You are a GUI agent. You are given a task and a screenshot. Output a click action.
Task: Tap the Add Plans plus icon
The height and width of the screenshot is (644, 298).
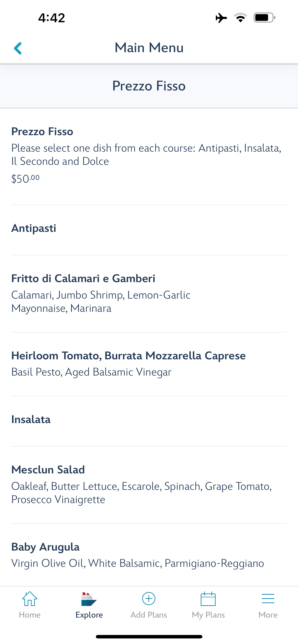pos(149,599)
